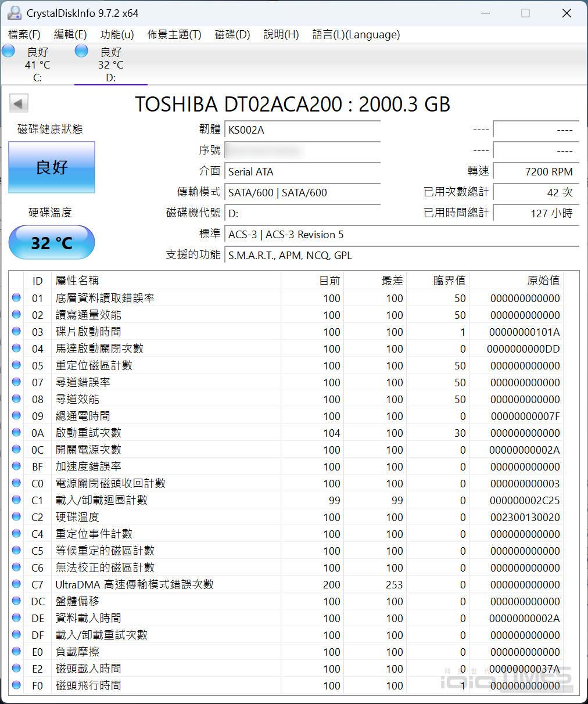Click the 原始值 column header
The height and width of the screenshot is (704, 588).
tap(543, 281)
